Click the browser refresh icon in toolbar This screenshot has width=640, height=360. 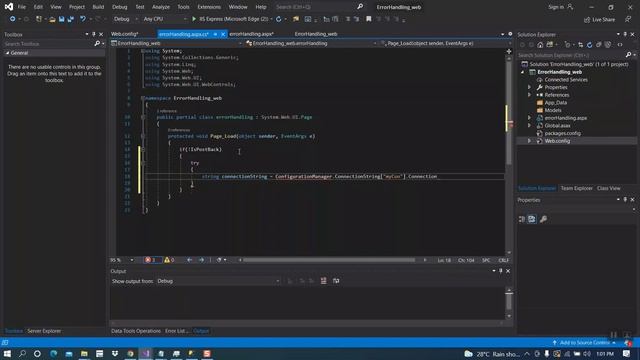[279, 19]
